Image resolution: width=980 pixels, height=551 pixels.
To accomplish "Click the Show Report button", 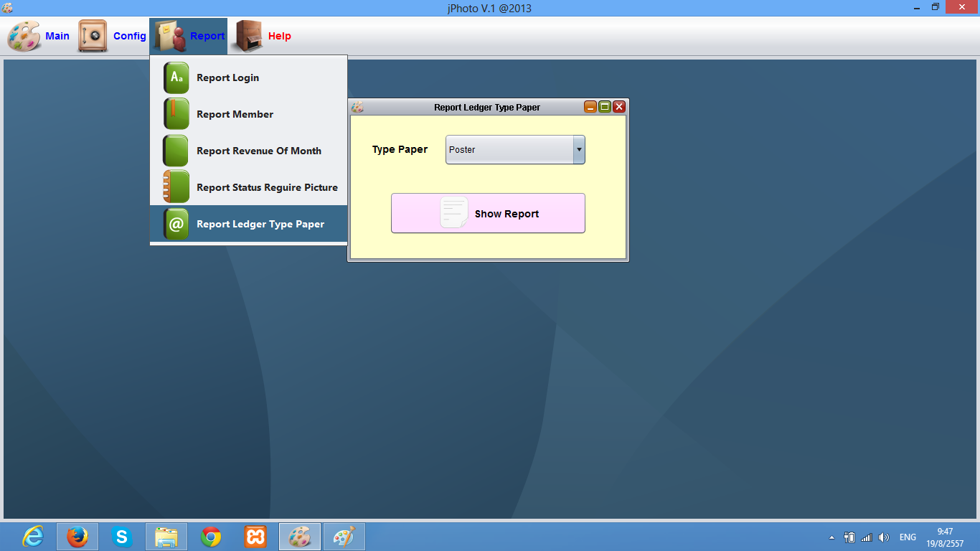I will [488, 213].
